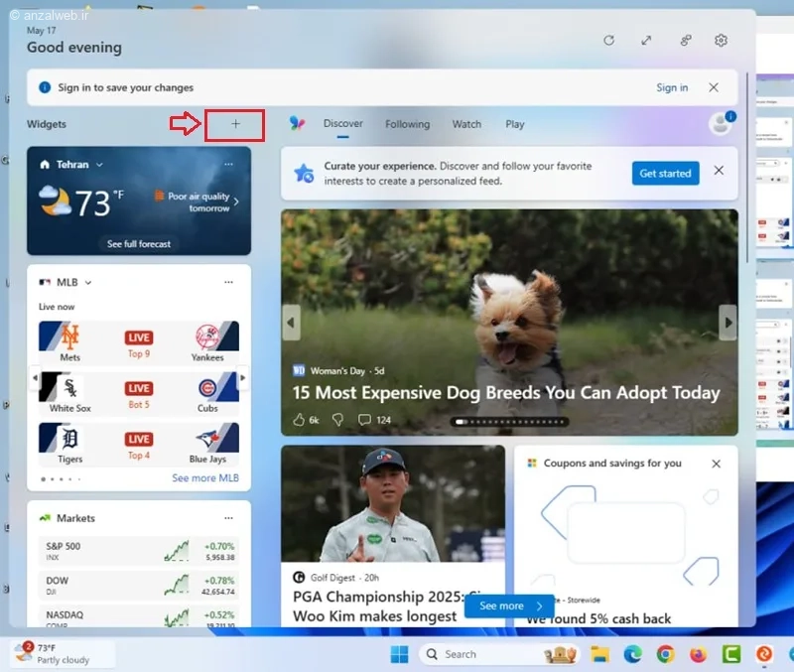Open weather widget three-dot options menu
This screenshot has width=794, height=672.
[228, 165]
